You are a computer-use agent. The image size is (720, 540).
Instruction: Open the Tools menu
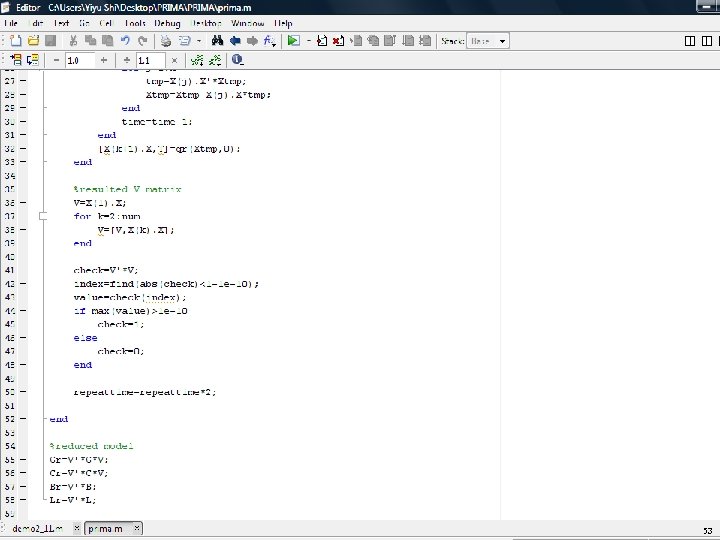coord(135,23)
